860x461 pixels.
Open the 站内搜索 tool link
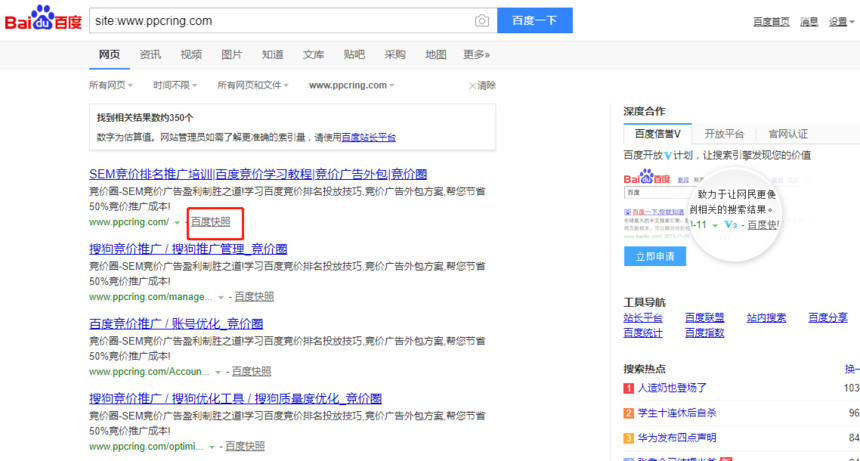pos(766,318)
